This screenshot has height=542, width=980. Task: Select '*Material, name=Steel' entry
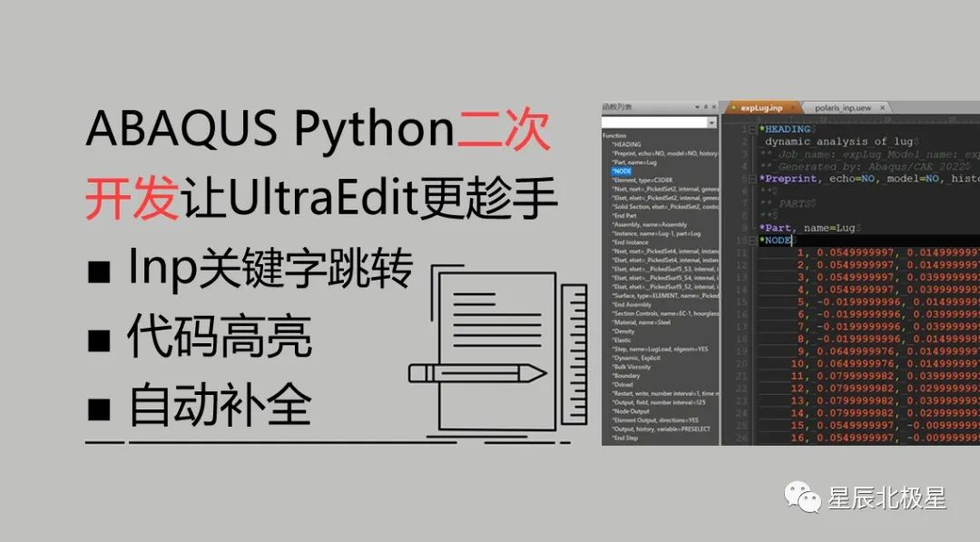coord(641,322)
